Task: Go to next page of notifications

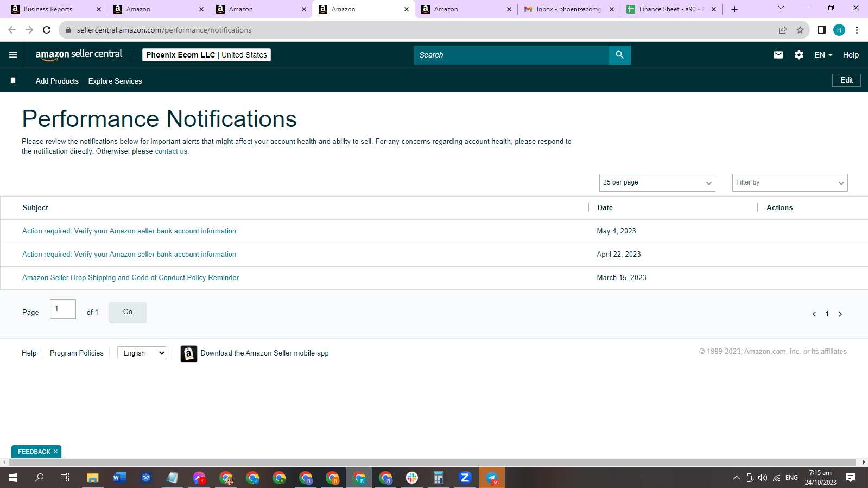Action: pyautogui.click(x=840, y=314)
